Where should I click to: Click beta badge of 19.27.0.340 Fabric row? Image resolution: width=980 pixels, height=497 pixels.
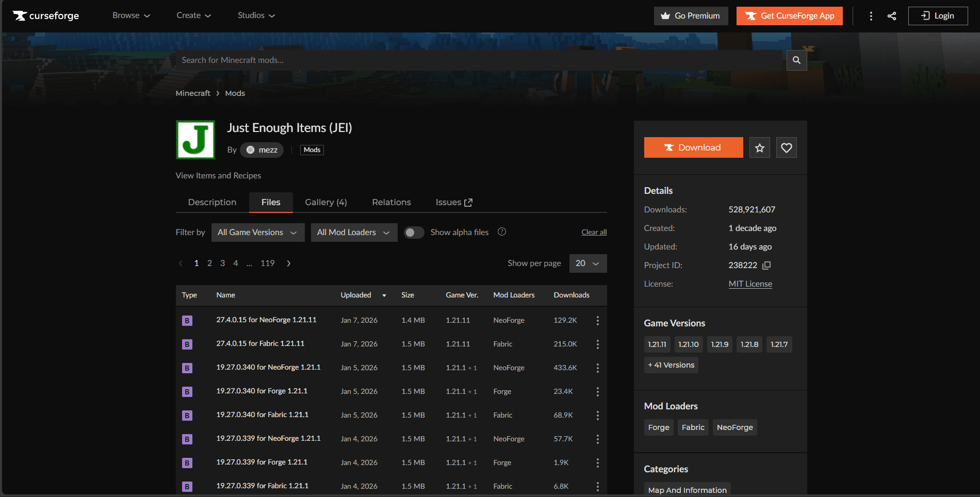tap(187, 416)
